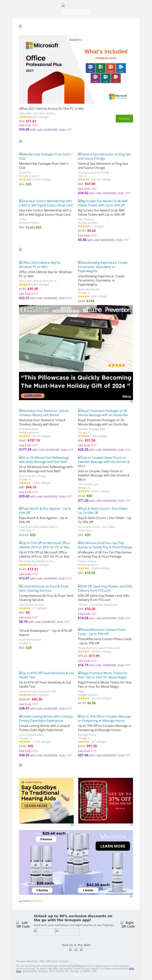
Task: Click the Gift Cards footer link
Action: click(x=52, y=961)
